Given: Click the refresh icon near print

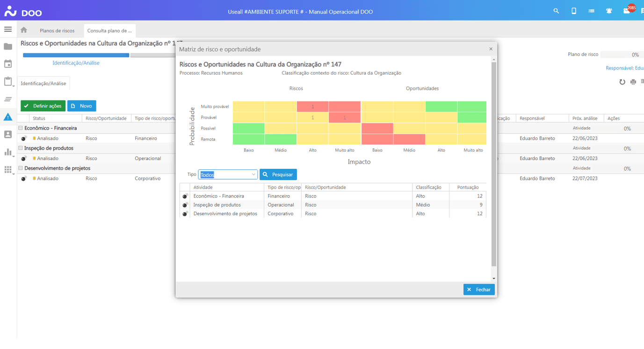Looking at the screenshot, I should point(622,82).
